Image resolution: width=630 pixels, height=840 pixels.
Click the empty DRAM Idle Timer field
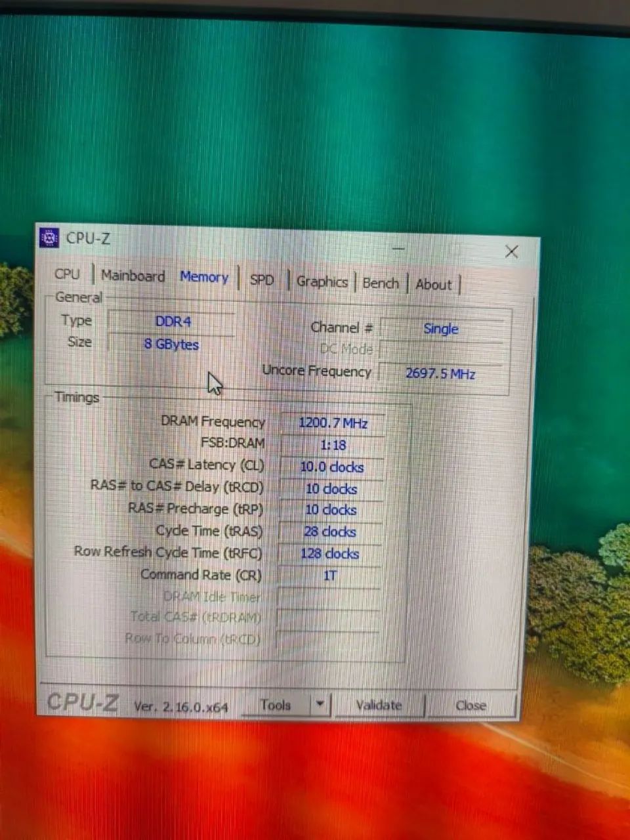click(x=329, y=598)
